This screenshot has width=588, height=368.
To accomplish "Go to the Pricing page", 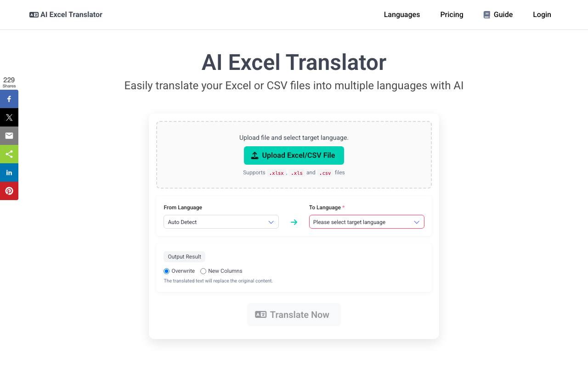I will tap(452, 15).
